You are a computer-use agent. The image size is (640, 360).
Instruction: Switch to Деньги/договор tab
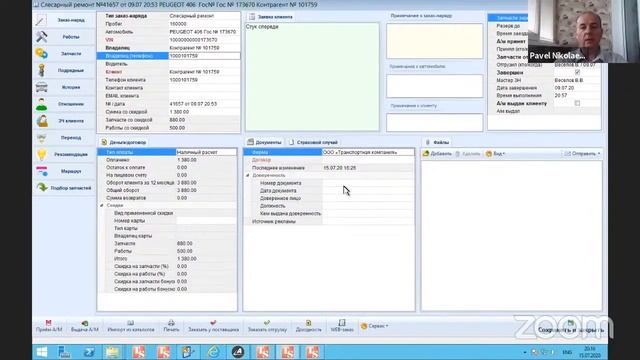[x=123, y=142]
